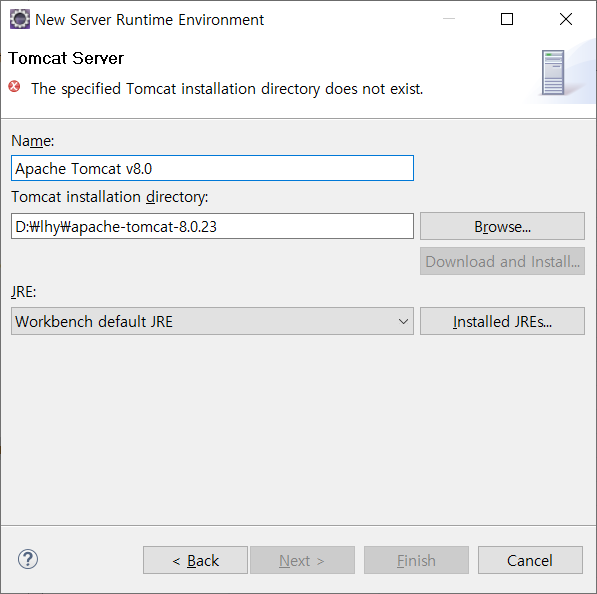Focus Tomcat installation directory field
This screenshot has height=594, width=597.
(212, 226)
